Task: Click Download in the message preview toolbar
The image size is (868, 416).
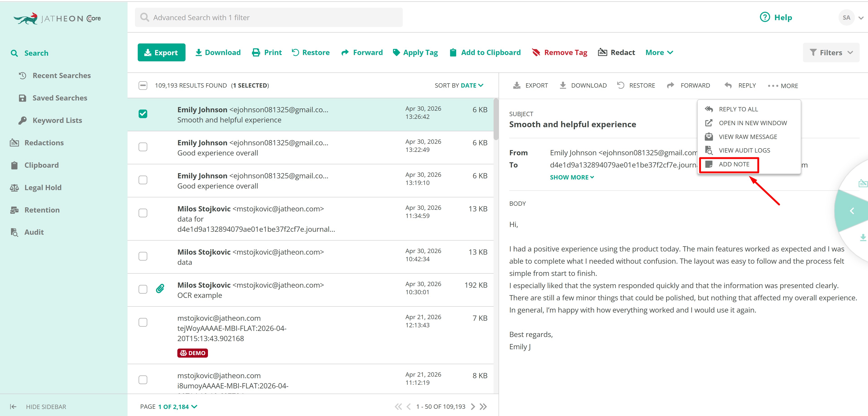Action: pos(583,86)
